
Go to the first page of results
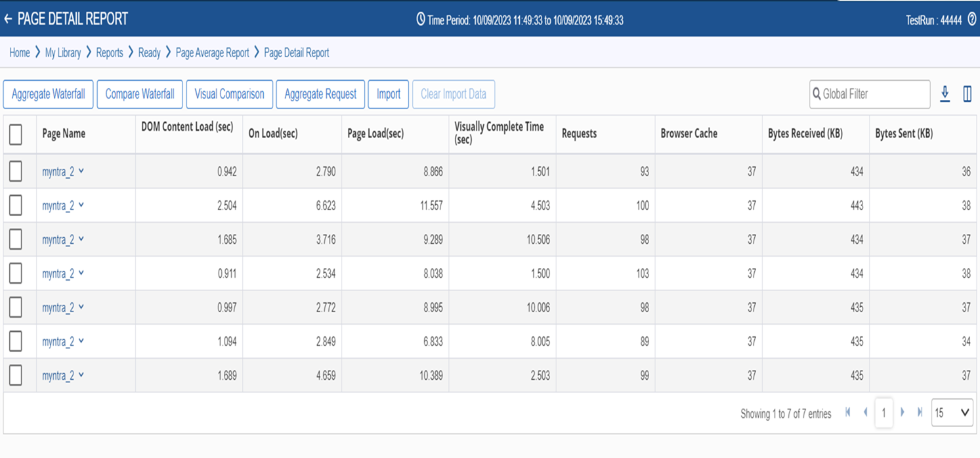click(x=848, y=412)
